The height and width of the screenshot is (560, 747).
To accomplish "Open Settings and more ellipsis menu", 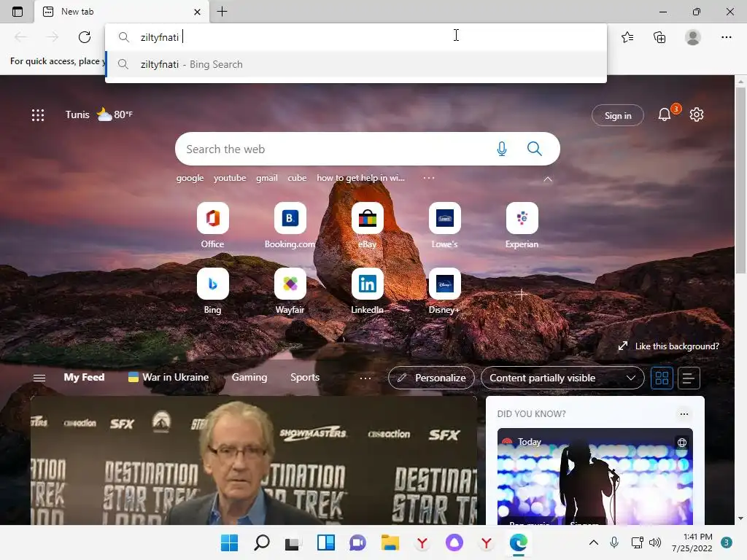I will (726, 37).
